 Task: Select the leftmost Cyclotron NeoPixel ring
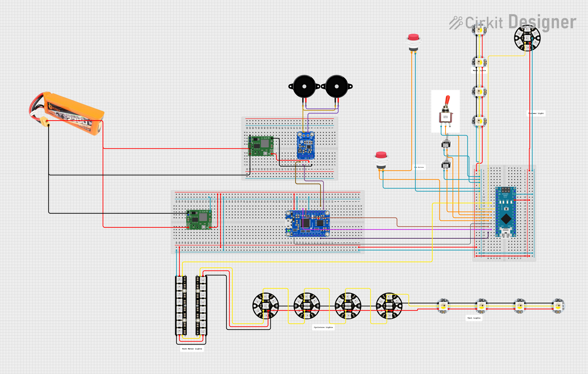265,306
